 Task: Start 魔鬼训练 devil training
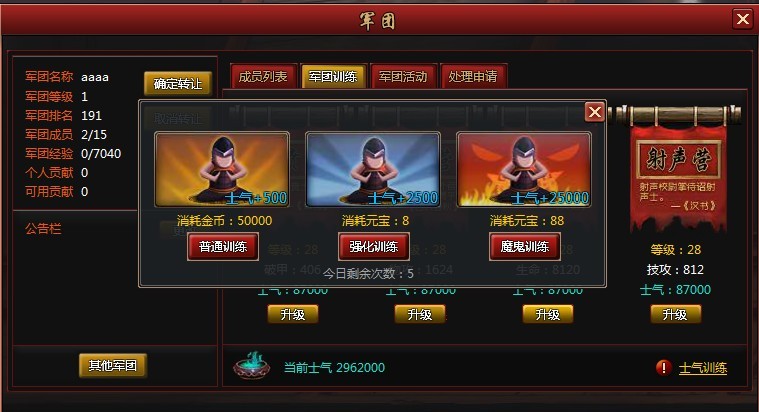[525, 246]
